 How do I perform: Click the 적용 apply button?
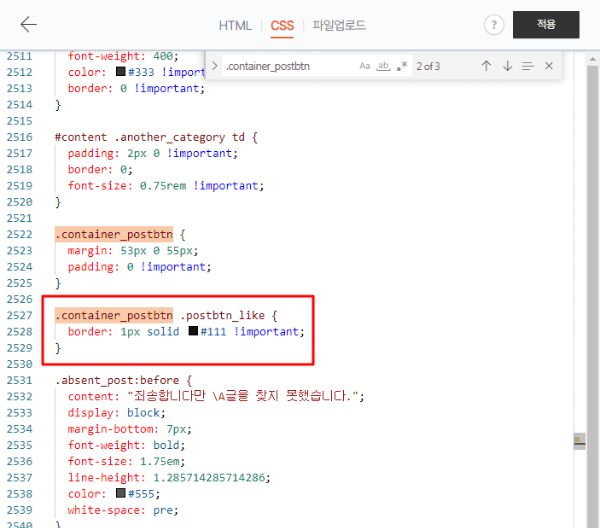[x=546, y=24]
